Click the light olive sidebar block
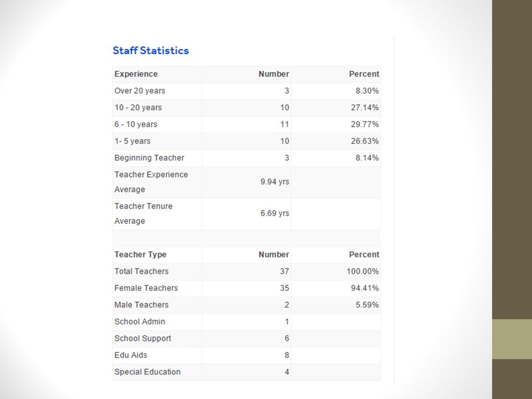The height and width of the screenshot is (399, 532). click(x=512, y=339)
